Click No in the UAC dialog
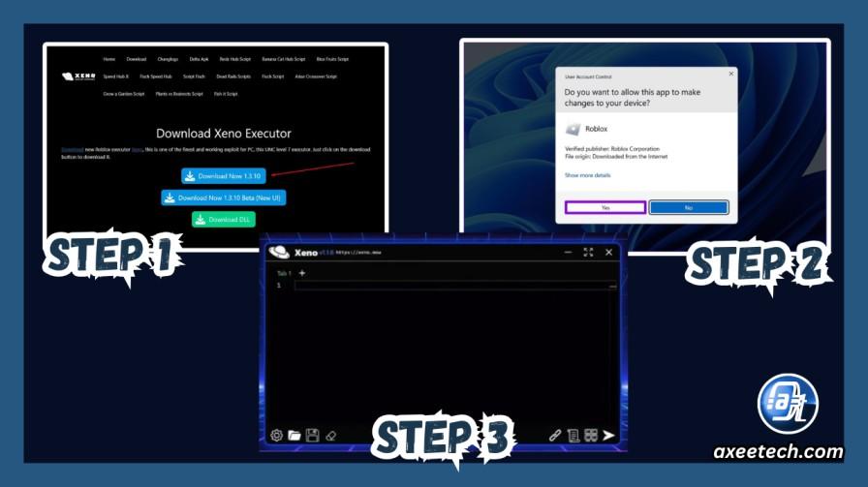868x487 pixels. (x=689, y=207)
